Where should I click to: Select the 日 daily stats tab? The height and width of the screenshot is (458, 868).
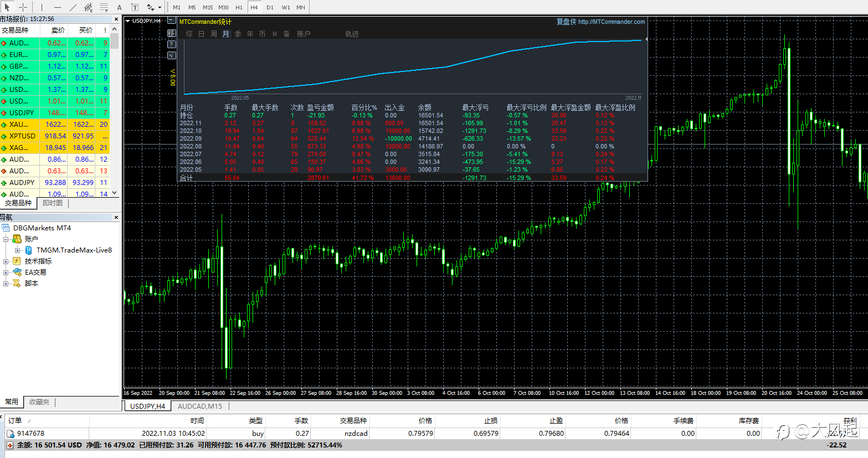[202, 34]
